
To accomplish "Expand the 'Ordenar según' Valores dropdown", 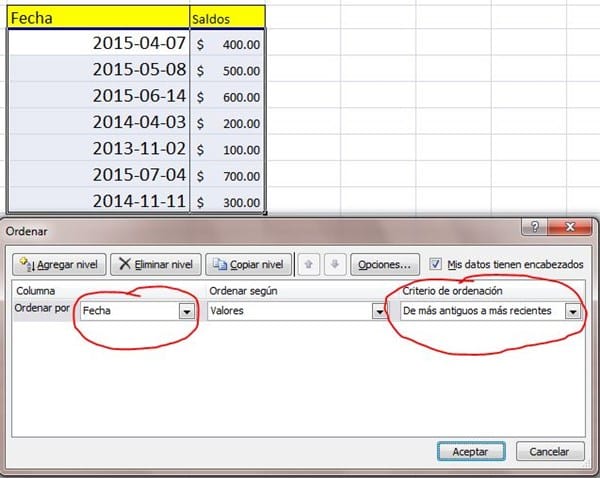I will tap(379, 312).
